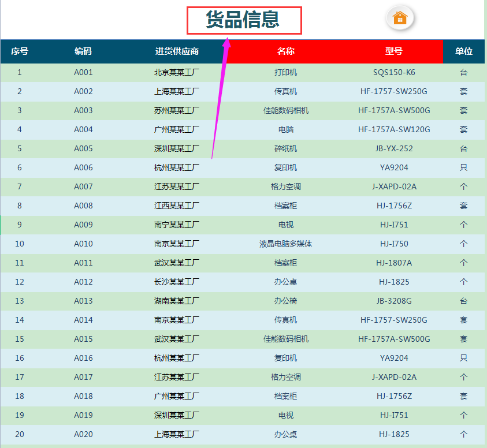Image resolution: width=487 pixels, height=448 pixels.
Task: Select supplier cell 北京某某工厂
Action: coord(177,72)
